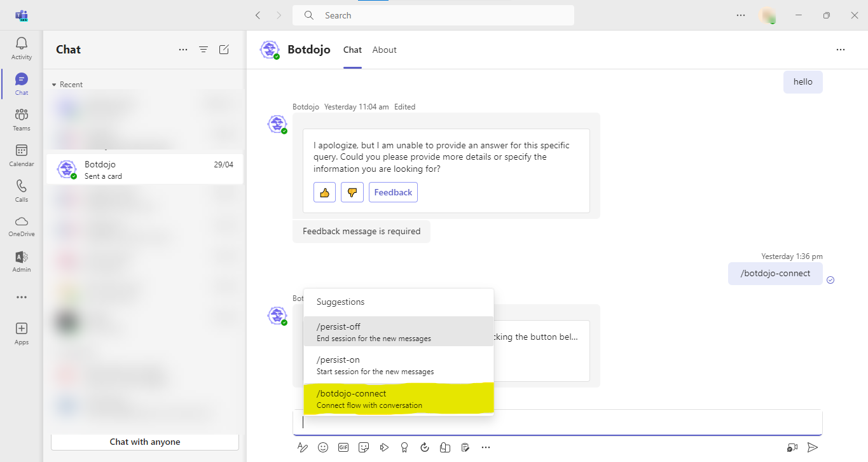Click the 'hello' message bubble
The height and width of the screenshot is (462, 868).
(803, 82)
